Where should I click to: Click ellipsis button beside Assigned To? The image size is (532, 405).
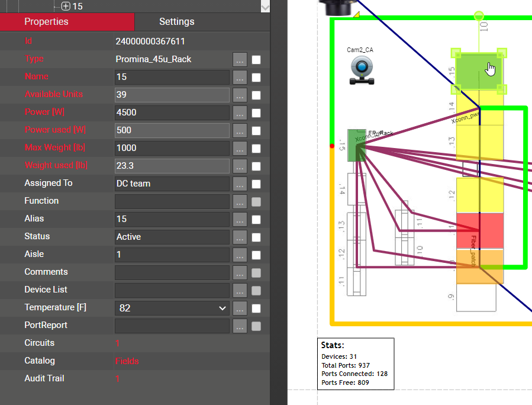pos(240,184)
